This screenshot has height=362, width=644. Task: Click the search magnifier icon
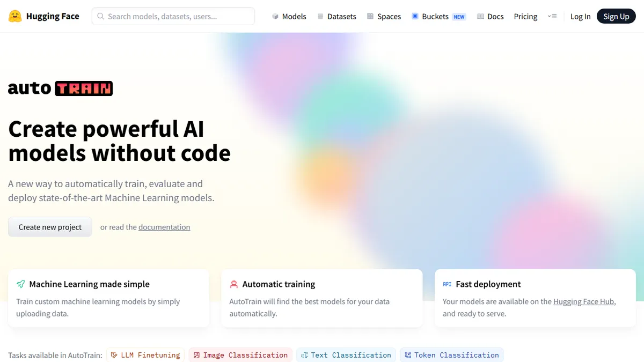(x=100, y=16)
